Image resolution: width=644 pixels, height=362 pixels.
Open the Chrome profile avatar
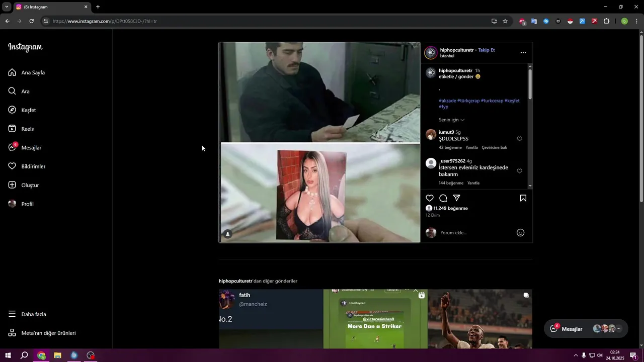click(624, 21)
